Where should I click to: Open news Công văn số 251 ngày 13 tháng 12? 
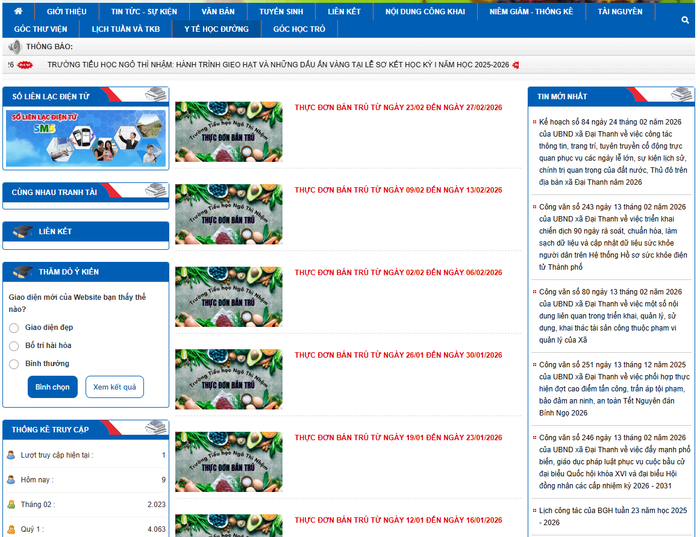tap(614, 389)
